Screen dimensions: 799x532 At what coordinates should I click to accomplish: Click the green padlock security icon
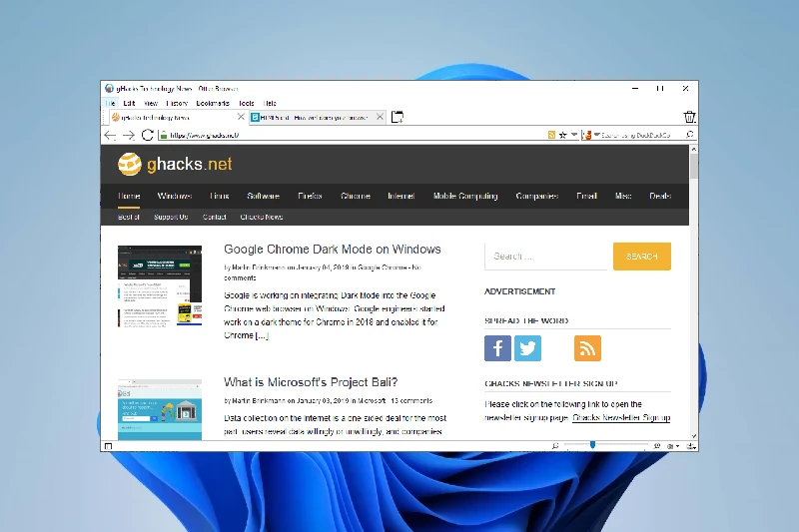point(163,135)
